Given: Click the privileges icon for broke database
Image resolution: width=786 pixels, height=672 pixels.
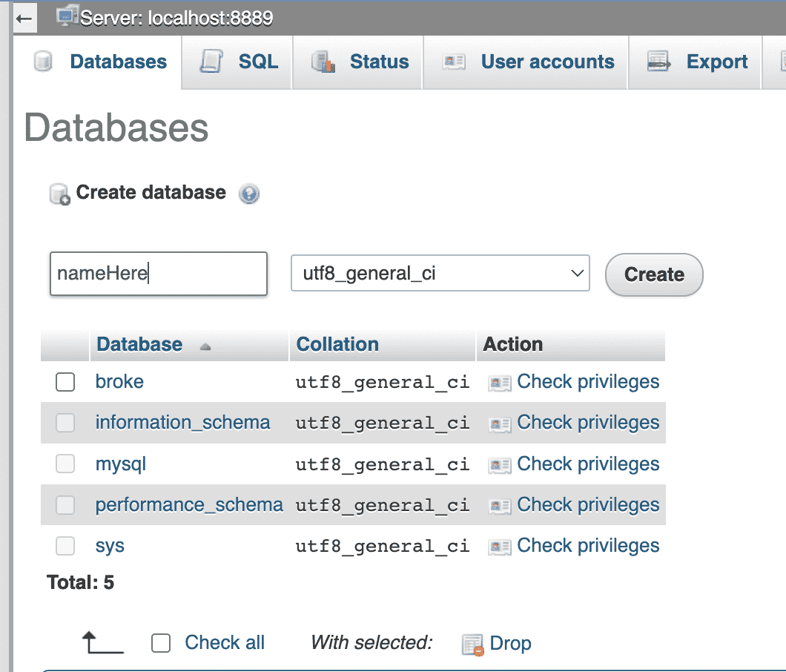Looking at the screenshot, I should click(500, 383).
